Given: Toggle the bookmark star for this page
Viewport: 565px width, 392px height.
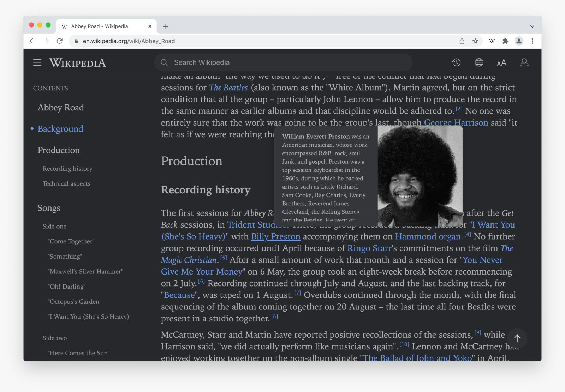Looking at the screenshot, I should coord(475,41).
